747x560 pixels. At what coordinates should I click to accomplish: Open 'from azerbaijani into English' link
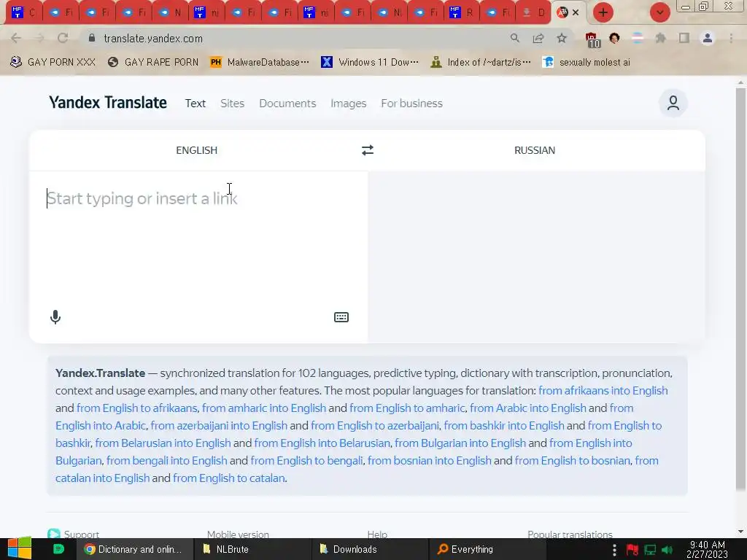pos(219,426)
